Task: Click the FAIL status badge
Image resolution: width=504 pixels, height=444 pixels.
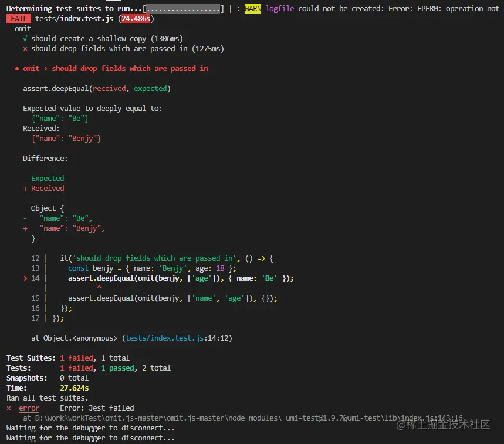Action: [x=19, y=19]
